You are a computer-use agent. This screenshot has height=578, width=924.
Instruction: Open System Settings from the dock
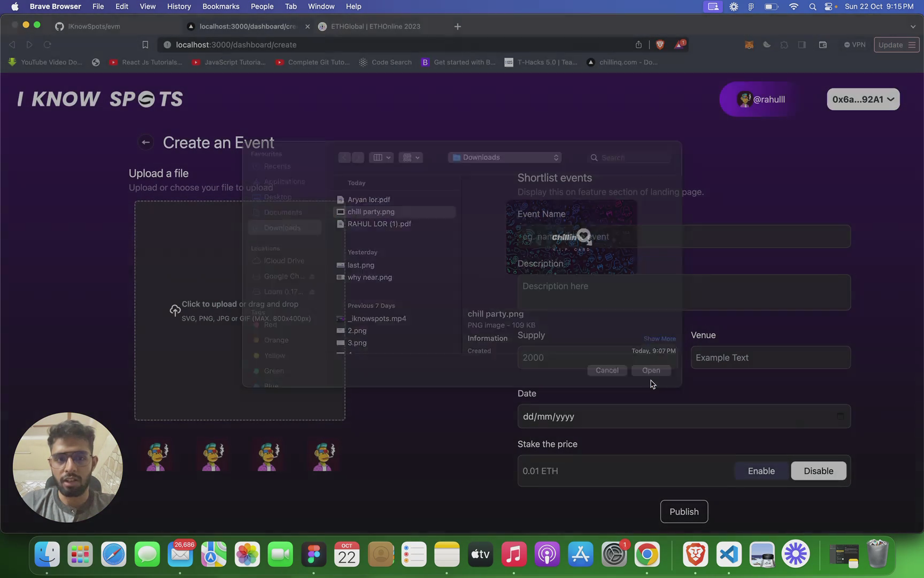coord(614,554)
